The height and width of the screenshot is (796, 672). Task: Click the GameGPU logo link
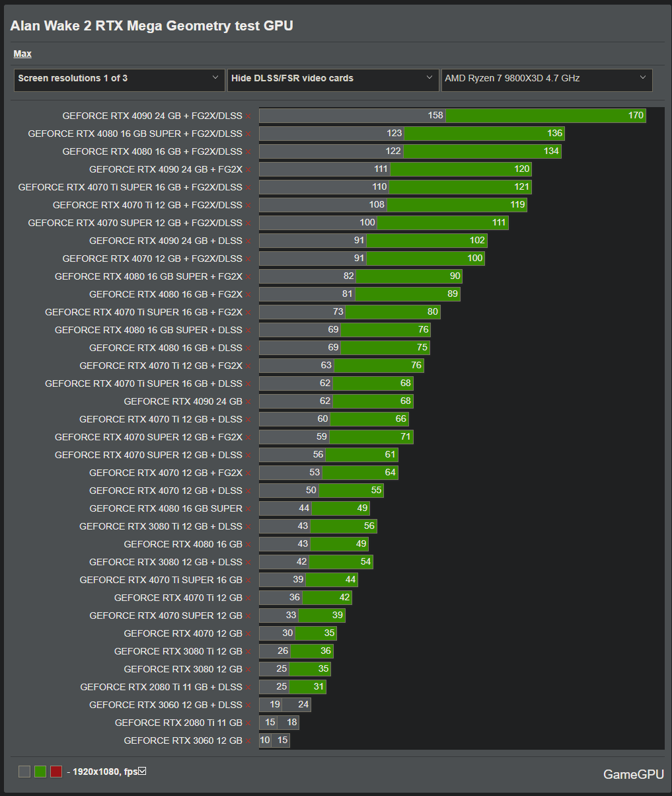(632, 774)
